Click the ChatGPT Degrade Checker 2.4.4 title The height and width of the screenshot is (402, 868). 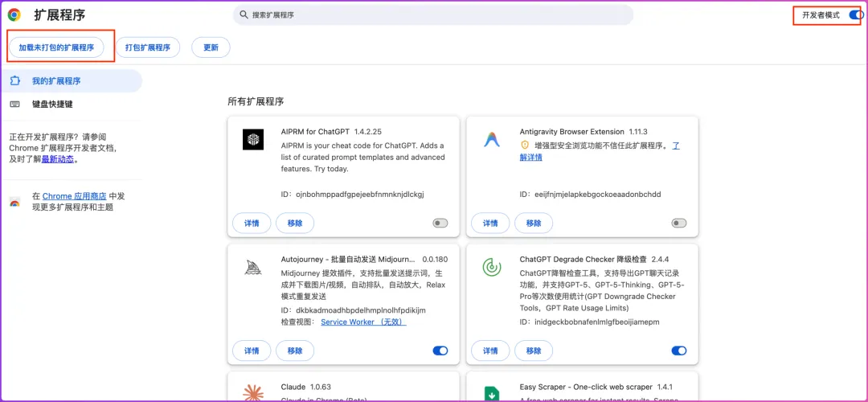click(x=595, y=259)
